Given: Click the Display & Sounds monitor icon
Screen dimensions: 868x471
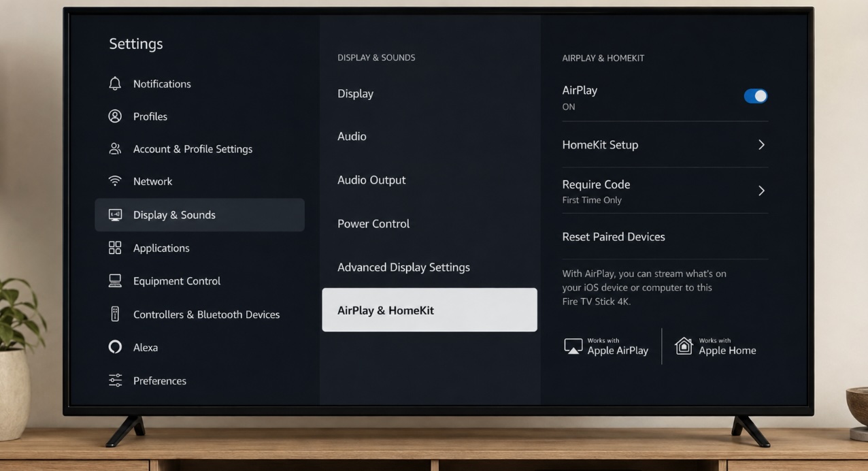Looking at the screenshot, I should pyautogui.click(x=115, y=215).
